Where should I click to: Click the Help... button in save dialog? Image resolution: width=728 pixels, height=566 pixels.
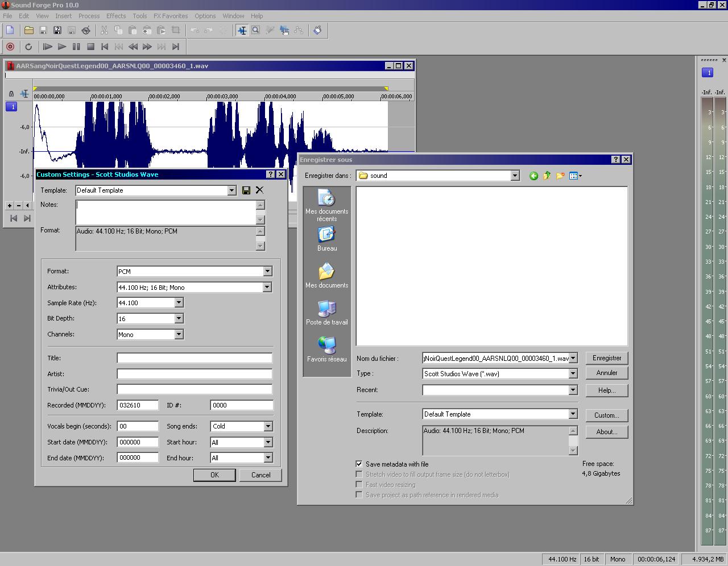pos(607,390)
